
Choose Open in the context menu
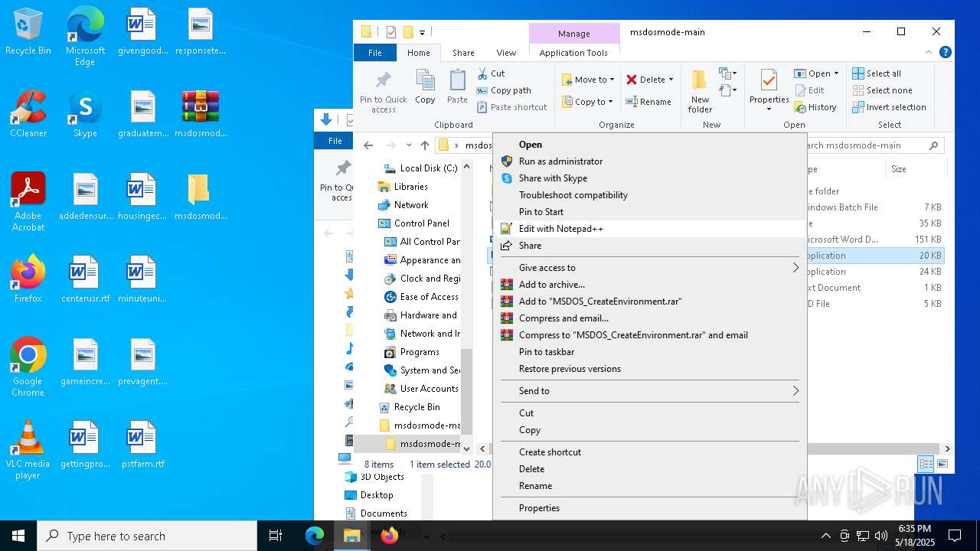(649, 145)
